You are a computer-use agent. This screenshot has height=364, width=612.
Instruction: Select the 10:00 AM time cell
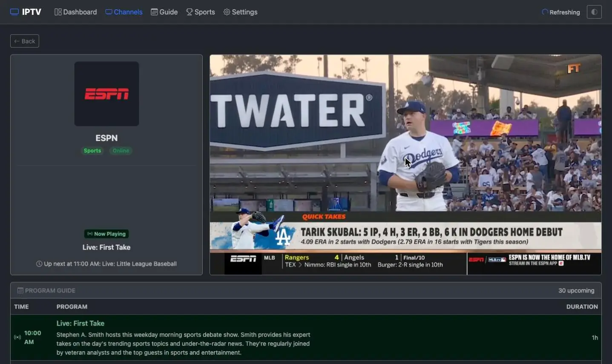33,338
